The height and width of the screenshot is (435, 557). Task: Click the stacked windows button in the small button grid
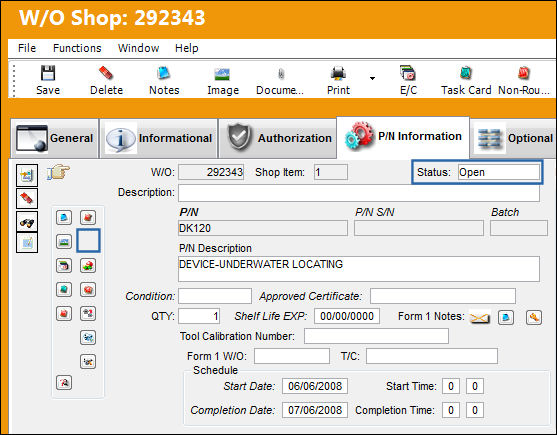[x=64, y=266]
